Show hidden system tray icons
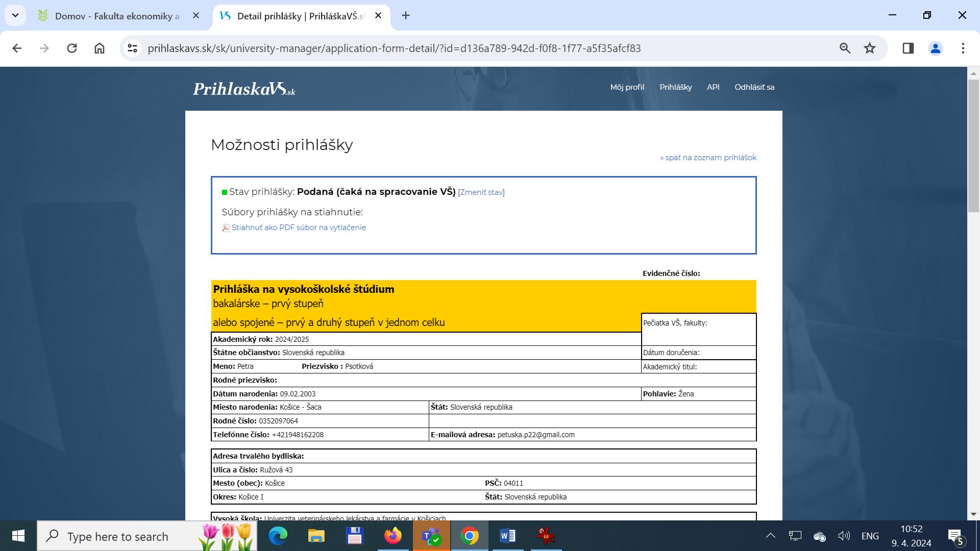This screenshot has width=980, height=551. pos(770,536)
